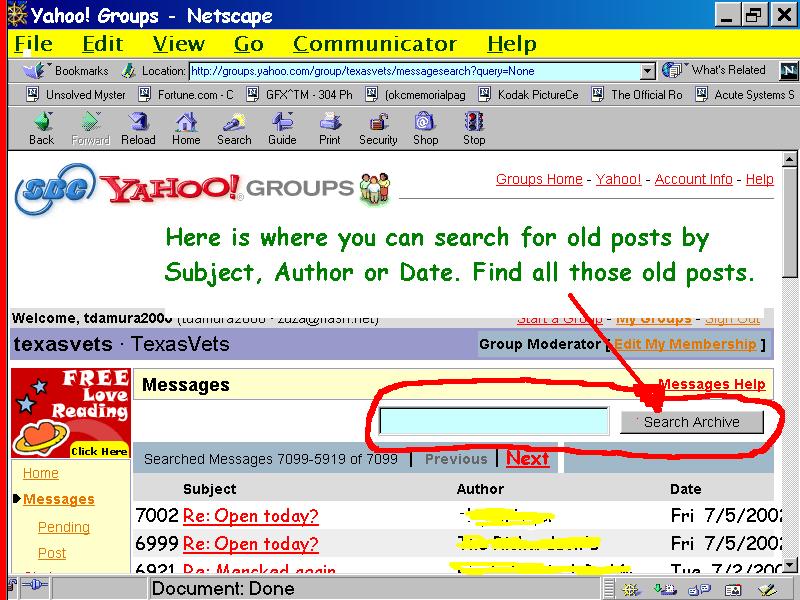
Task: Open Netscape Search from toolbar
Action: (234, 129)
